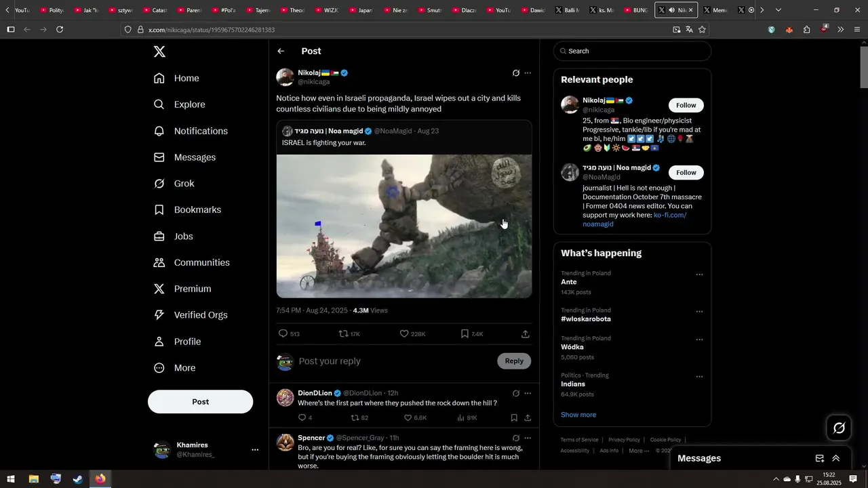
Task: Open Windows Start menu
Action: point(11,479)
